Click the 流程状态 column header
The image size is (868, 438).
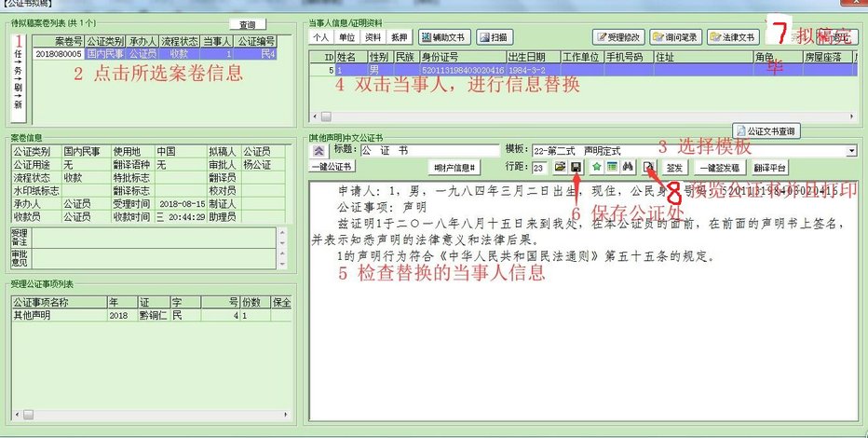point(180,42)
